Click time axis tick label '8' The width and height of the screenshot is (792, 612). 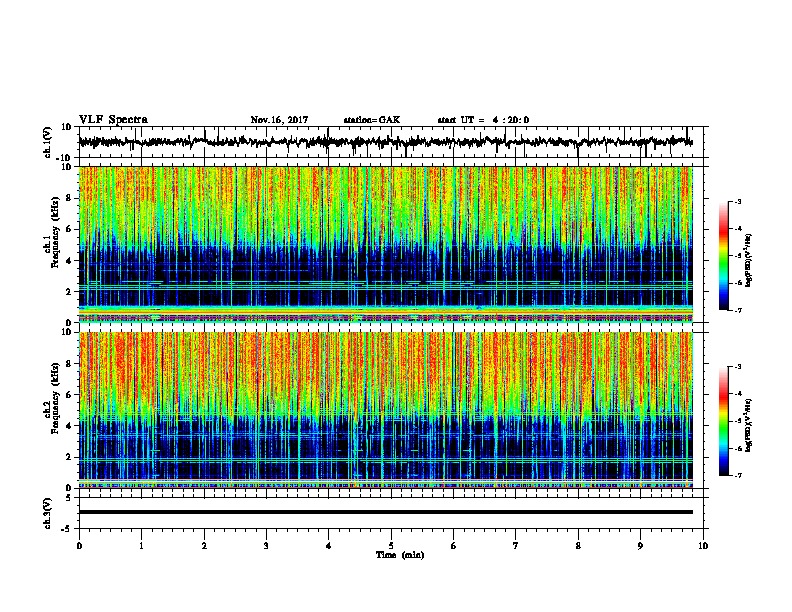[x=578, y=546]
